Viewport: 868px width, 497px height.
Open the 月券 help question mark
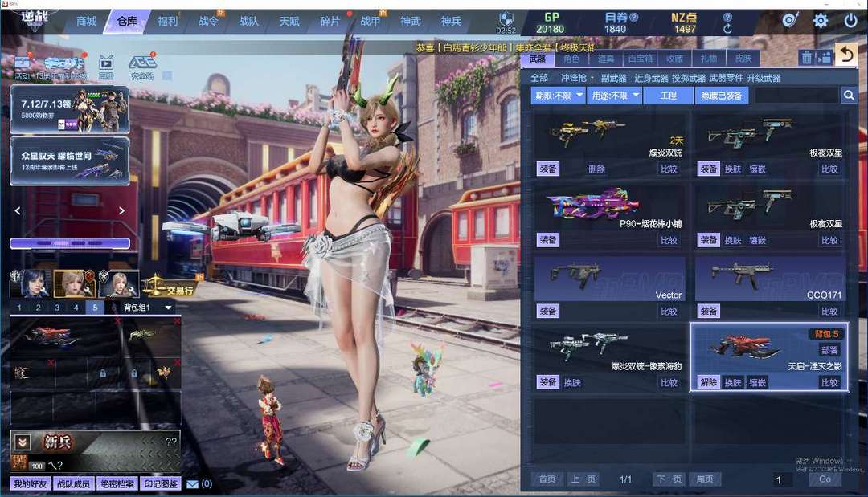634,17
